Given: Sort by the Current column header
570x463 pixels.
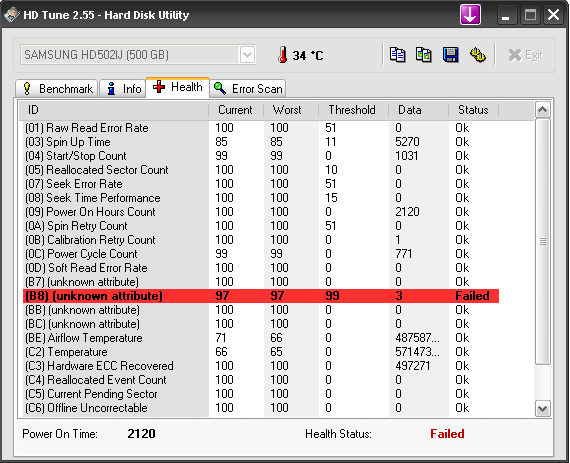Looking at the screenshot, I should pyautogui.click(x=236, y=110).
